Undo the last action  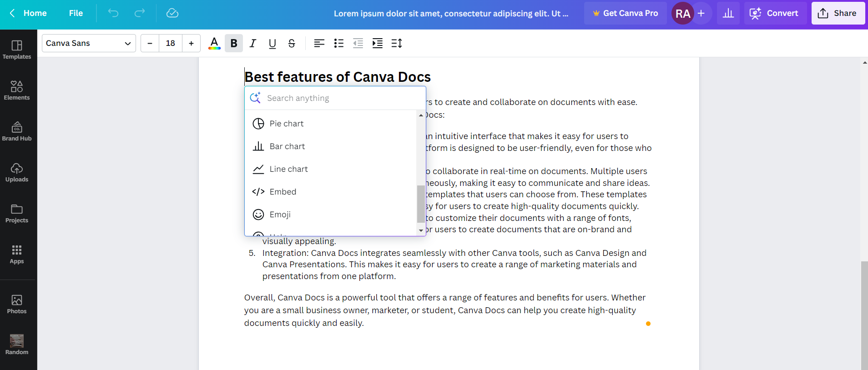pyautogui.click(x=113, y=13)
